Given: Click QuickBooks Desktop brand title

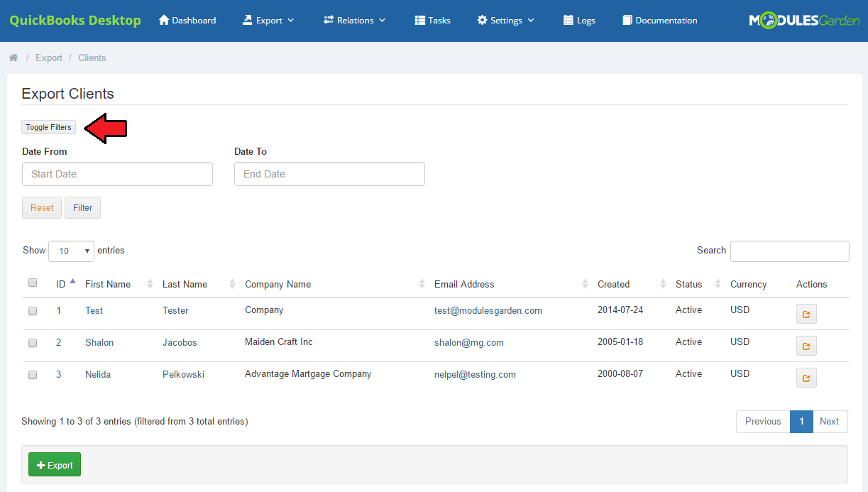Looking at the screenshot, I should (75, 21).
